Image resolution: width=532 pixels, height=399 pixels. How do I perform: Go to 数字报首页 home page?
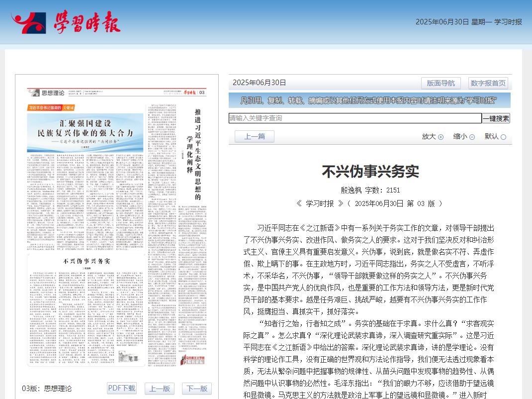click(488, 83)
